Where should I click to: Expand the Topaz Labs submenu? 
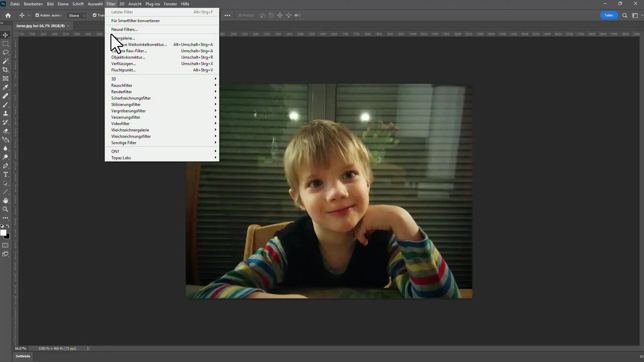tap(162, 158)
